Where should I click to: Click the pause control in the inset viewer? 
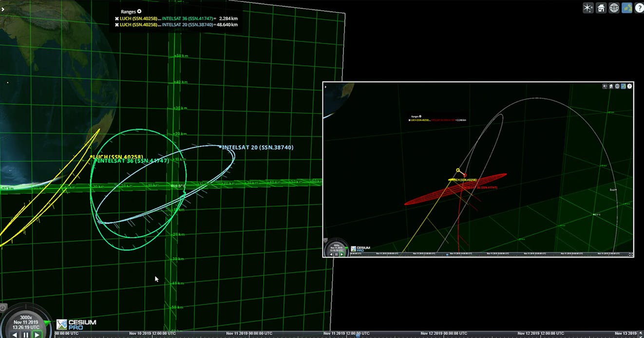(336, 254)
